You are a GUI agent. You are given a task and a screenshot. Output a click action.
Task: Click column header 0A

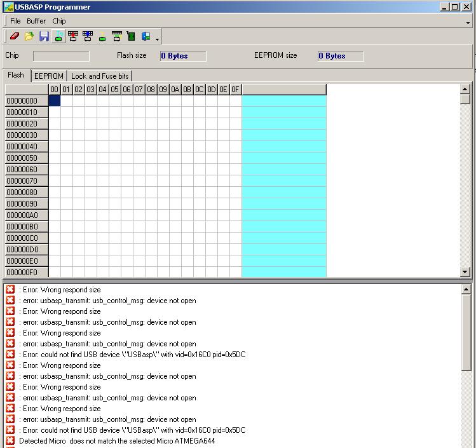(x=175, y=90)
